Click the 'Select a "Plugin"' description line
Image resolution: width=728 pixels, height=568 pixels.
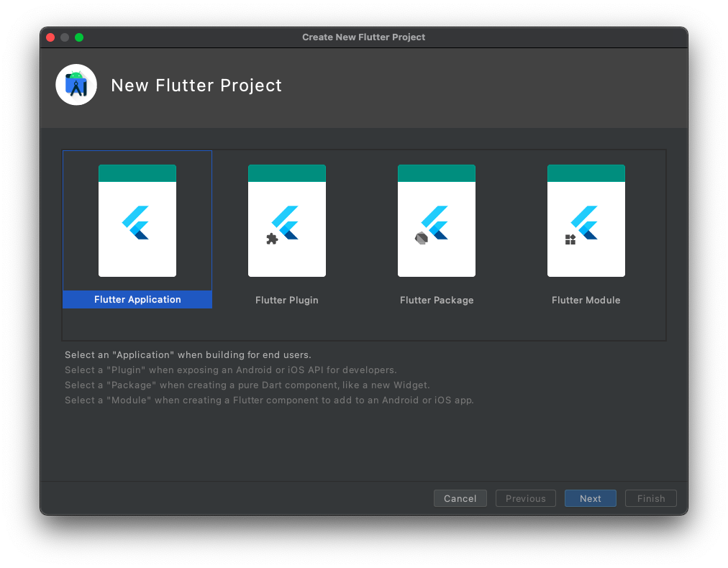pyautogui.click(x=231, y=370)
